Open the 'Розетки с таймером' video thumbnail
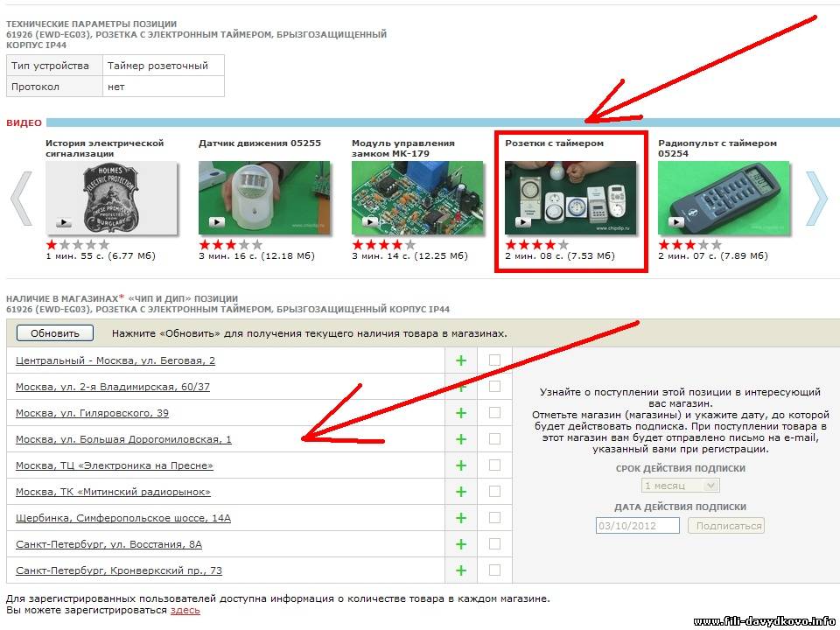 tap(570, 199)
